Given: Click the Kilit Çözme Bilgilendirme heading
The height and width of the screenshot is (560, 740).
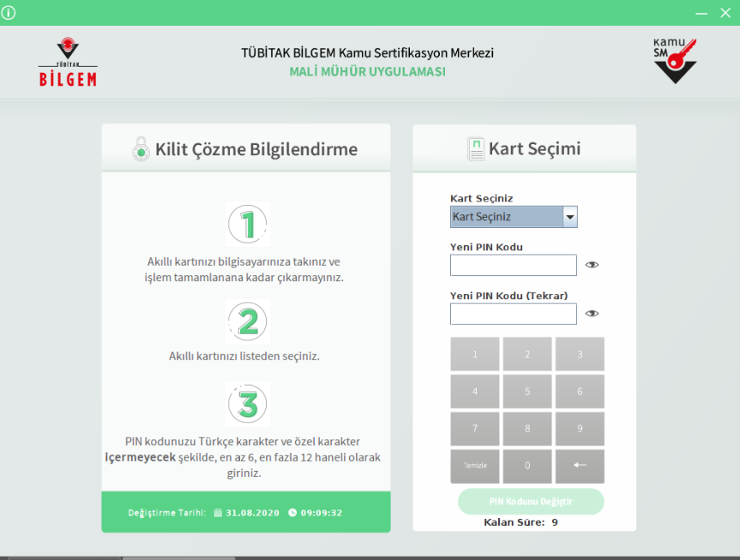Looking at the screenshot, I should 256,149.
